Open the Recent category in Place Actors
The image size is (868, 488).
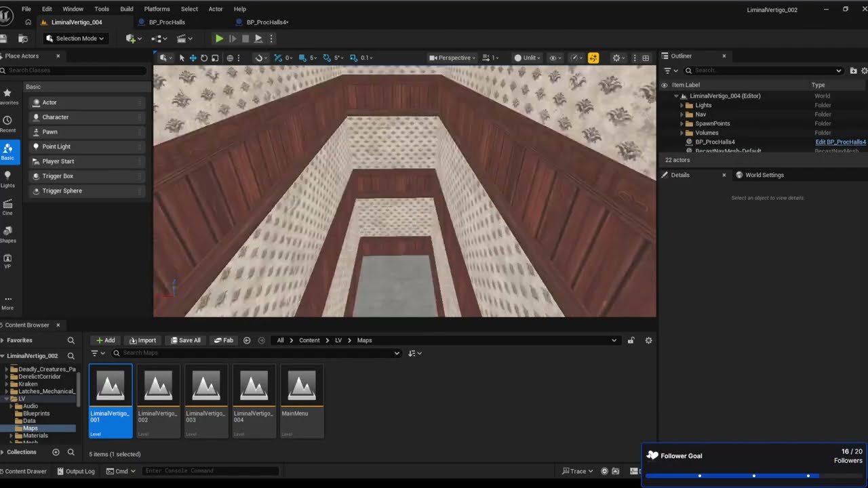tap(7, 124)
